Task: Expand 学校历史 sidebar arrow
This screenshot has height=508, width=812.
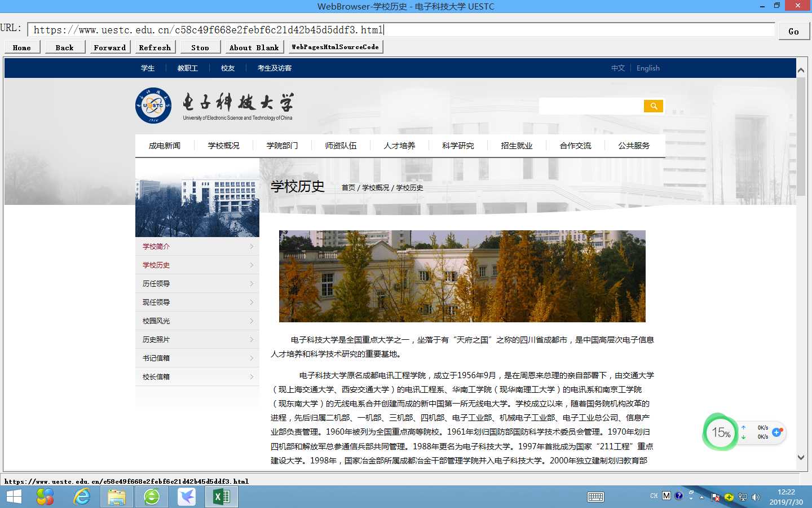Action: pos(251,265)
